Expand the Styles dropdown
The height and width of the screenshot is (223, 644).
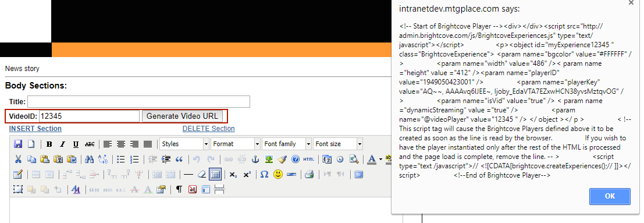[x=184, y=144]
